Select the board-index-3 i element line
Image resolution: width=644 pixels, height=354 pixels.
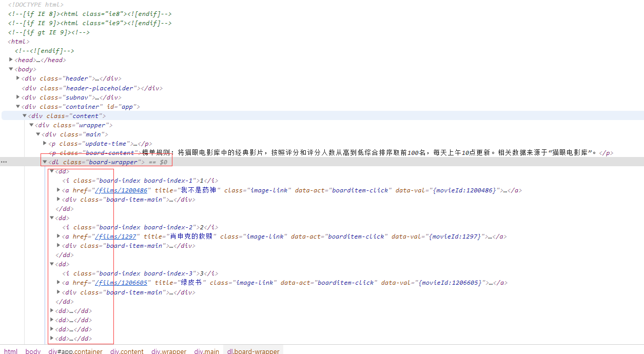[x=140, y=273]
